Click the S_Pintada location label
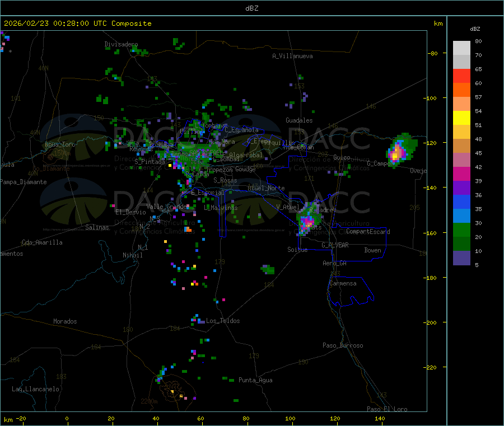The width and height of the screenshot is (504, 426). [x=150, y=162]
